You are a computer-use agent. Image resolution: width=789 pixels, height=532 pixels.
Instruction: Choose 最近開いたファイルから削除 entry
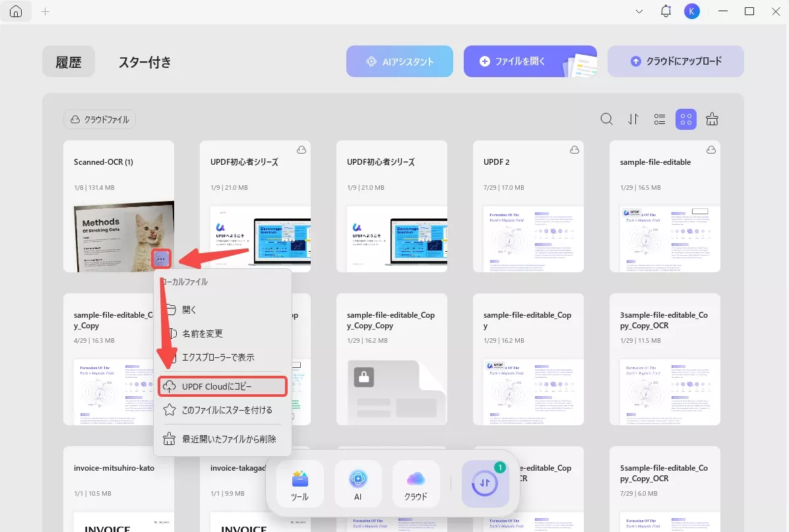coord(222,439)
